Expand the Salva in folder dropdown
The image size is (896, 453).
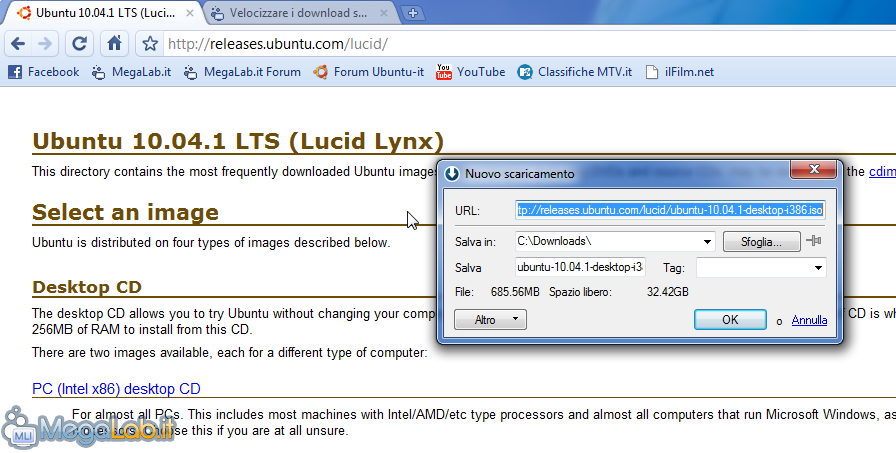click(707, 242)
